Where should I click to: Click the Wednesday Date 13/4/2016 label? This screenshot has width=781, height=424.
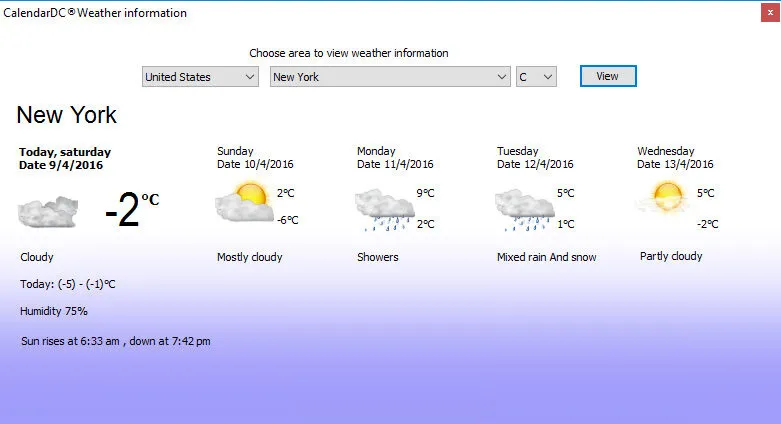tap(675, 164)
